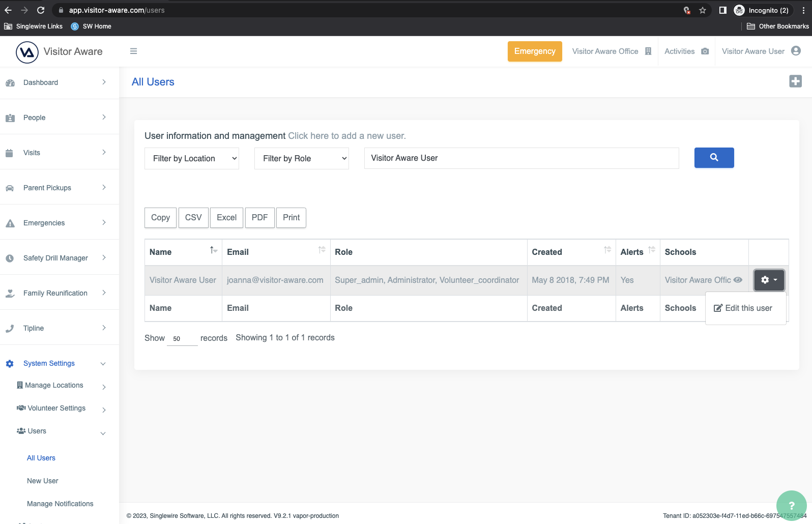Toggle schools visibility eye icon in user row
The height and width of the screenshot is (524, 812).
[x=738, y=280]
